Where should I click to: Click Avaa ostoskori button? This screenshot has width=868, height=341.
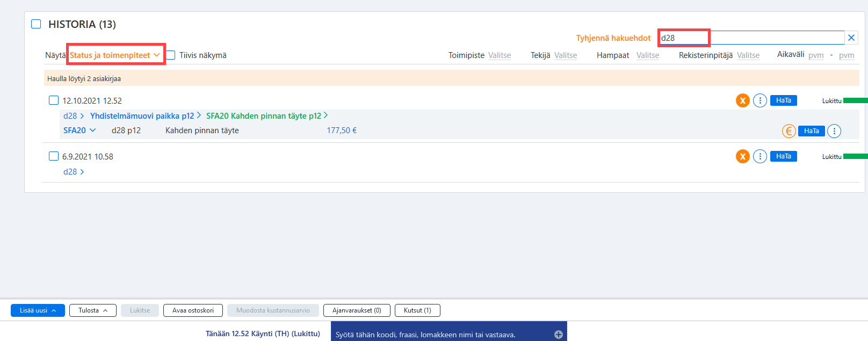coord(193,310)
